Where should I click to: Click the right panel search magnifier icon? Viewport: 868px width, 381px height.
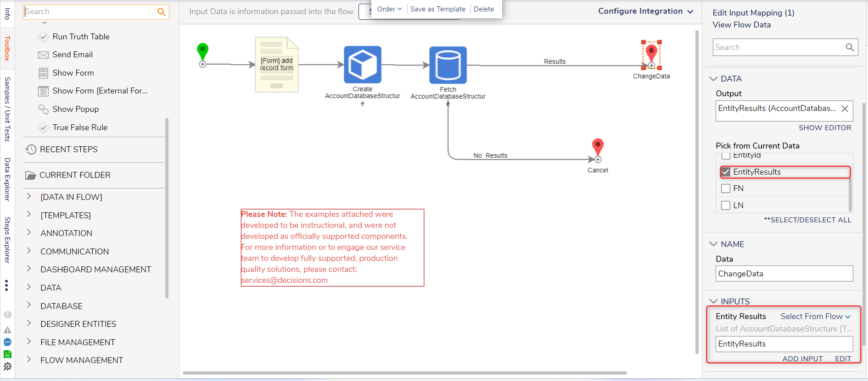(850, 47)
